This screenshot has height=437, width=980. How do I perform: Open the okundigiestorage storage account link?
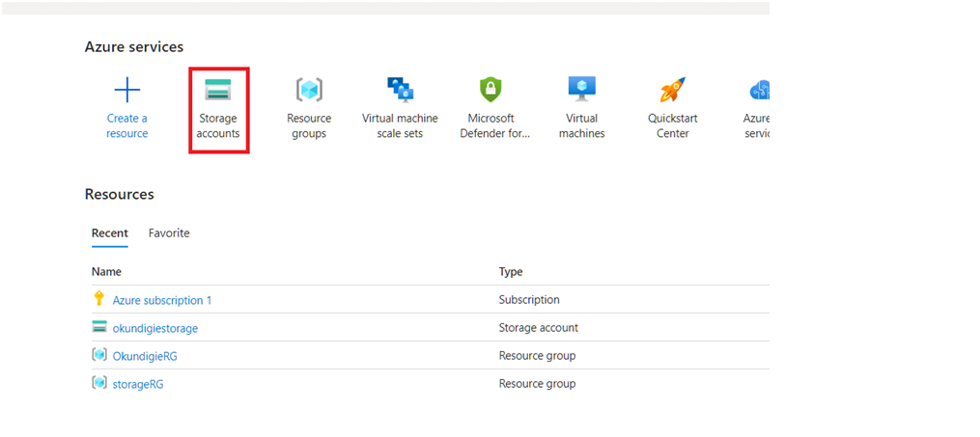tap(155, 328)
